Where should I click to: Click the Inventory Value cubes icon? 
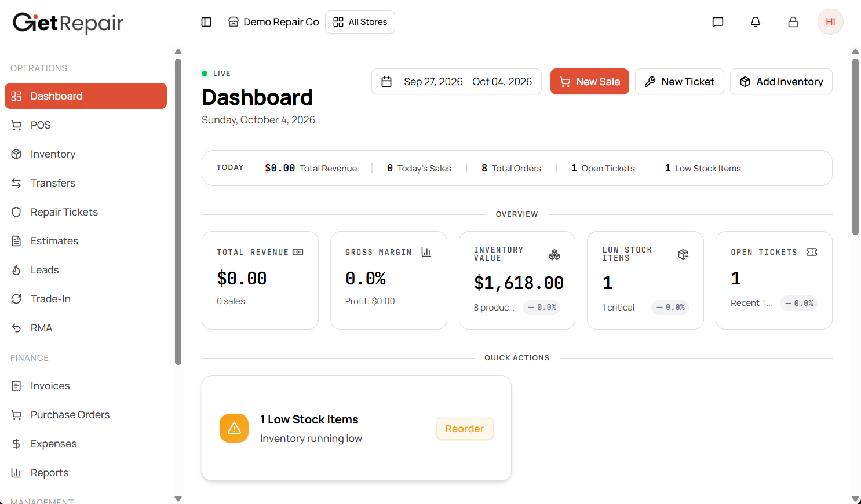pyautogui.click(x=554, y=254)
